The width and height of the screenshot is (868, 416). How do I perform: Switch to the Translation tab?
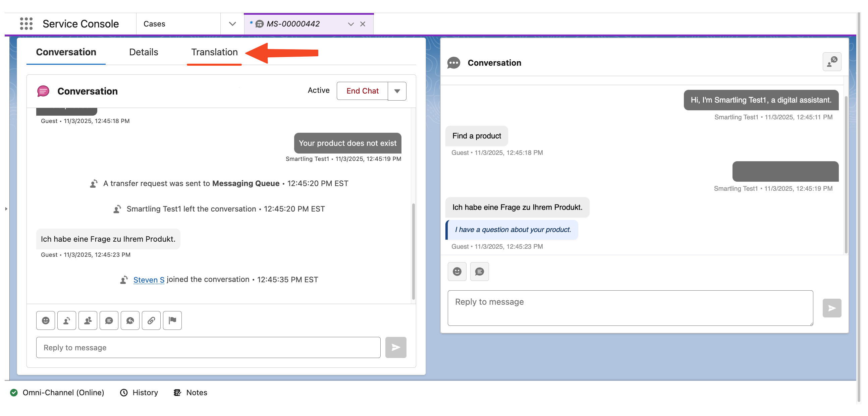click(214, 52)
